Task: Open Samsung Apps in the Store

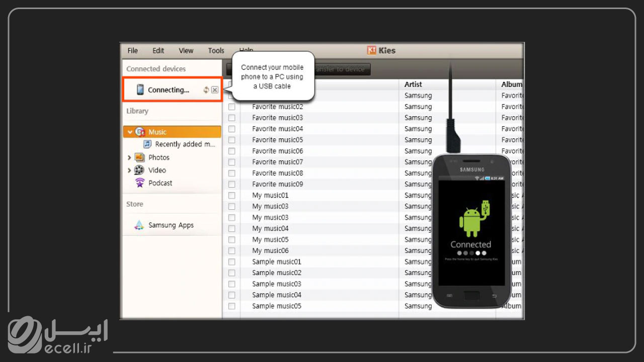Action: 171,225
